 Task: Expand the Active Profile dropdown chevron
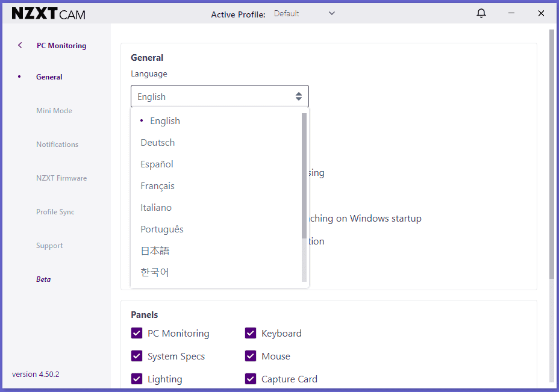331,13
